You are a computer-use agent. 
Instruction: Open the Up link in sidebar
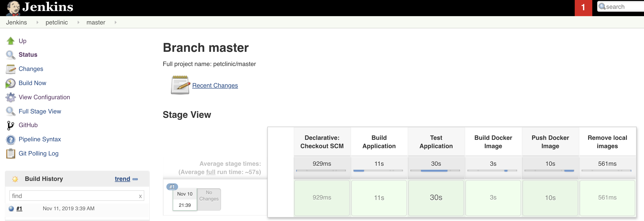22,41
